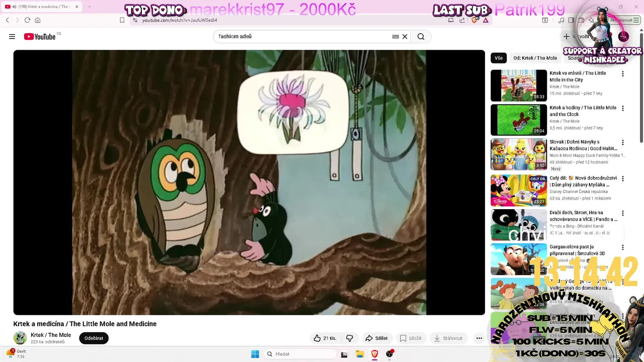This screenshot has width=644, height=362.
Task: Open options menu for Slovak Dobré Návyky video
Action: click(622, 143)
